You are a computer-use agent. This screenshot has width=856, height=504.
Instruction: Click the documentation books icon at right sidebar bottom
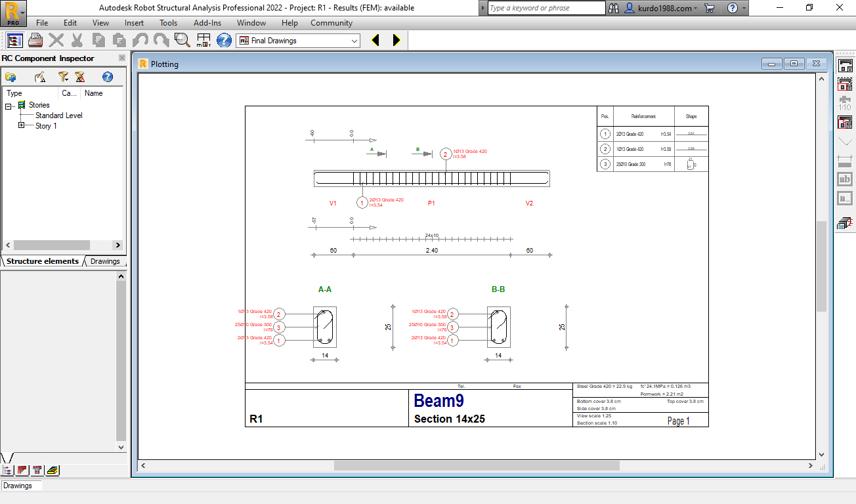click(x=845, y=223)
